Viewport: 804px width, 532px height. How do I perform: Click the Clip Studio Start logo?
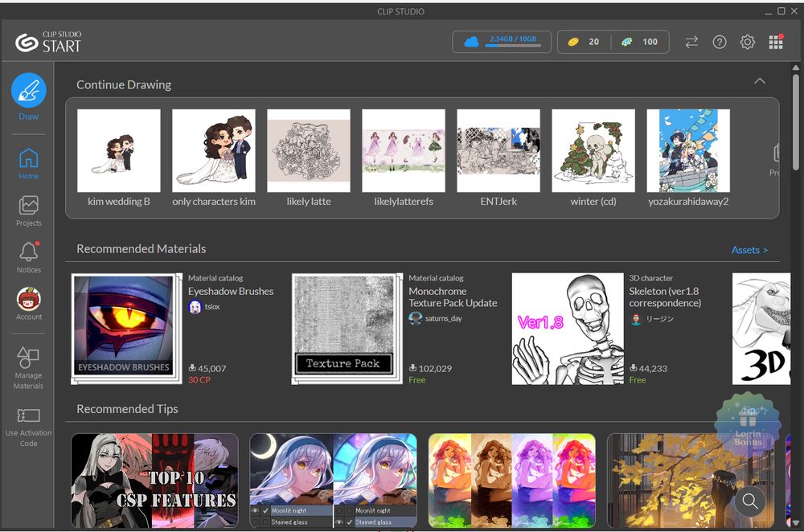[x=48, y=42]
